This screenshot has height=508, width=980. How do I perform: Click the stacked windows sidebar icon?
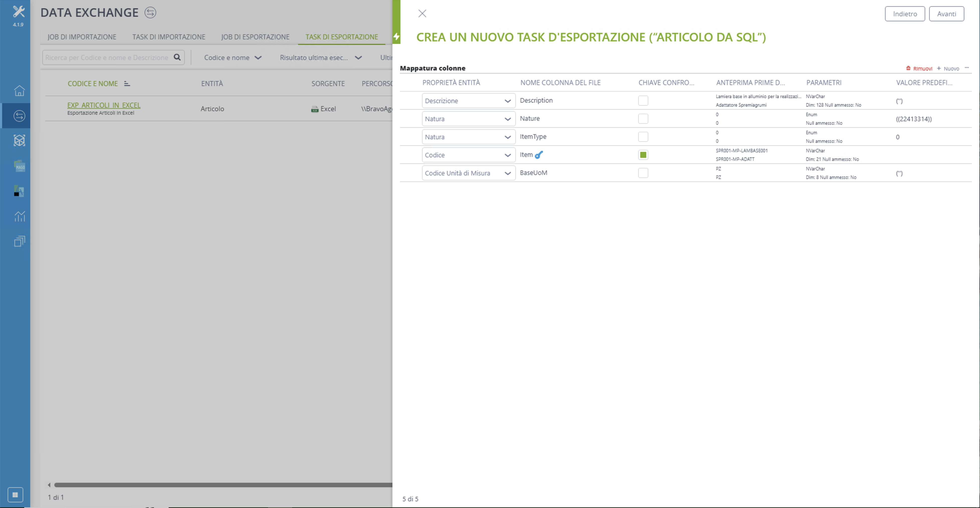pyautogui.click(x=19, y=241)
